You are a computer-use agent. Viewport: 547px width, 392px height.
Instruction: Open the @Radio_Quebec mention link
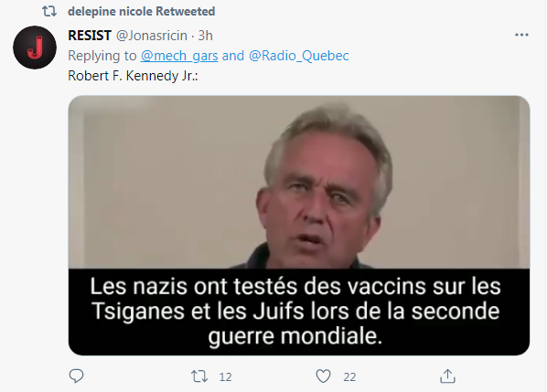tap(299, 56)
